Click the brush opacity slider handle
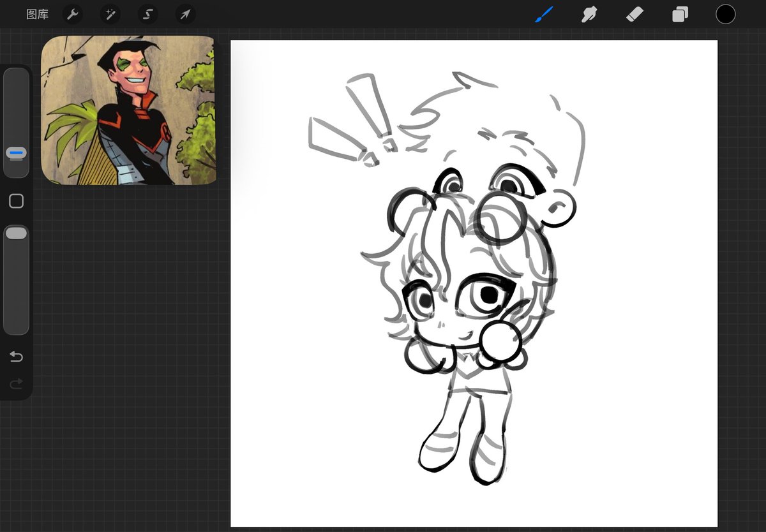 click(16, 233)
